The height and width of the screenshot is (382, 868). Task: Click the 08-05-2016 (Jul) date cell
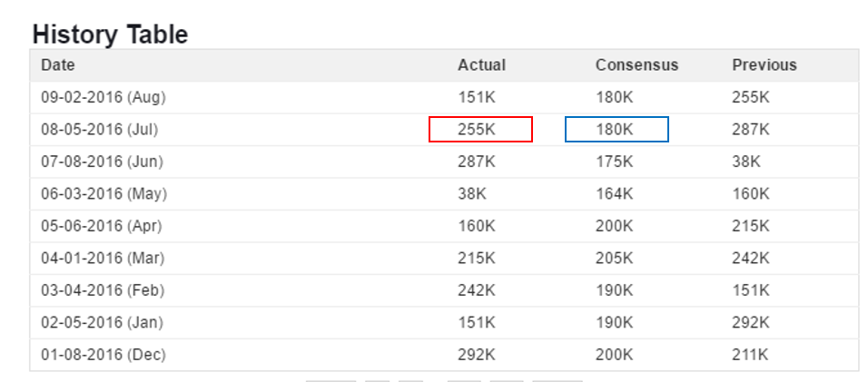tap(100, 130)
